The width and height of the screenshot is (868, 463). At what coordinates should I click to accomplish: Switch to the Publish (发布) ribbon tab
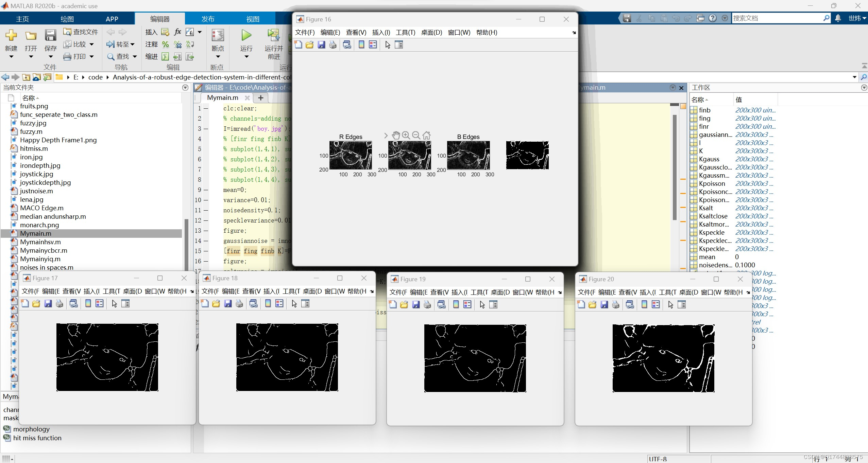(208, 19)
